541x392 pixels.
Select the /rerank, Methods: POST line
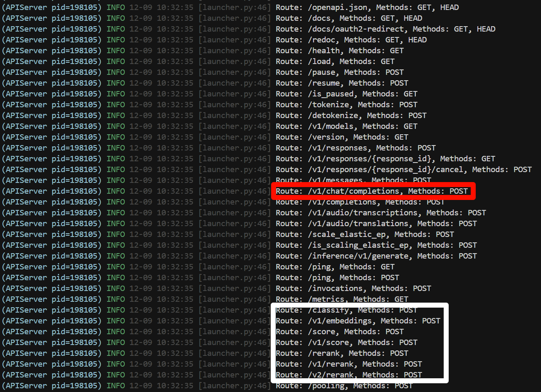click(x=342, y=353)
